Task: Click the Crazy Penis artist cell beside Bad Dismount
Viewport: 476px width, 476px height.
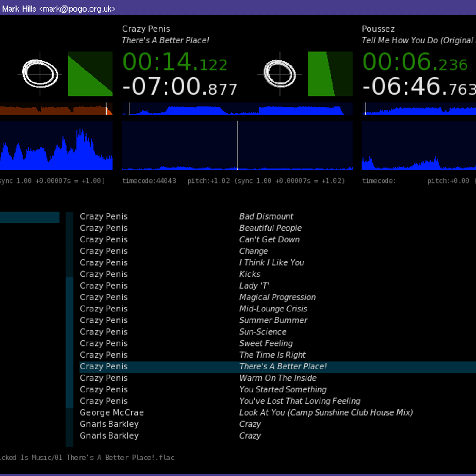Action: [x=104, y=217]
